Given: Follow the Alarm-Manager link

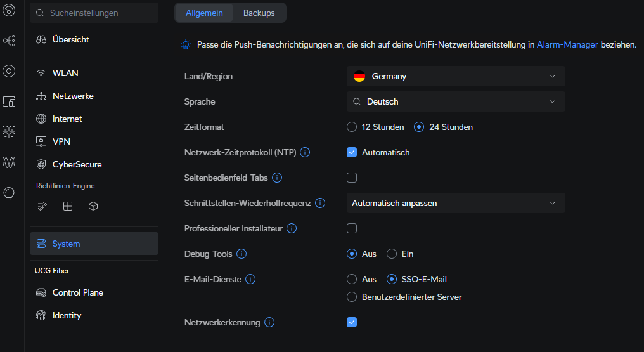Looking at the screenshot, I should click(x=567, y=45).
